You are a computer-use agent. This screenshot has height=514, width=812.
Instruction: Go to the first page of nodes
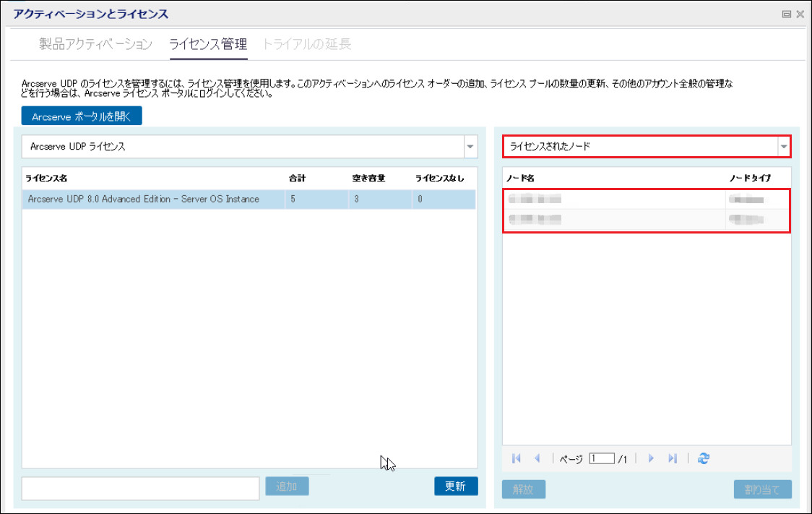coord(517,458)
